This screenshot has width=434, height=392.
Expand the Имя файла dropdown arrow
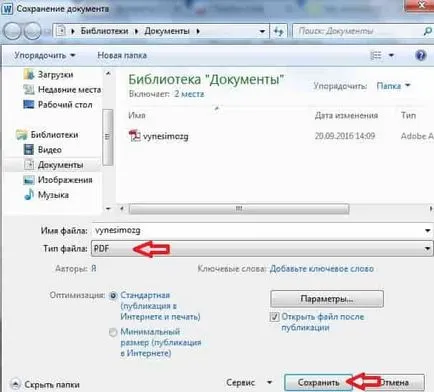428,230
